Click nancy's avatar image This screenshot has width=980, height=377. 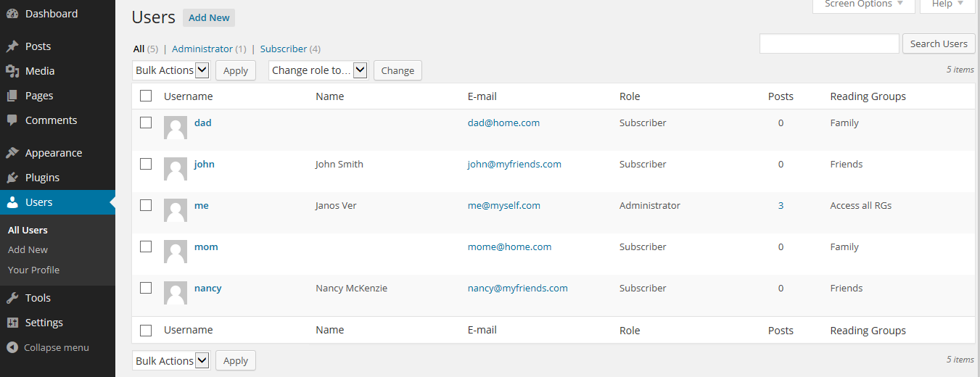(x=176, y=293)
